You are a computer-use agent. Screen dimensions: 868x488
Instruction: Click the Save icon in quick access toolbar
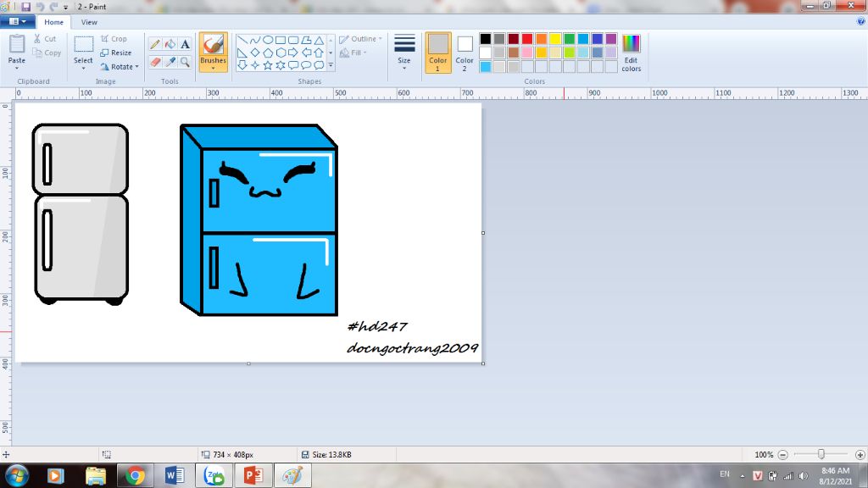point(26,7)
